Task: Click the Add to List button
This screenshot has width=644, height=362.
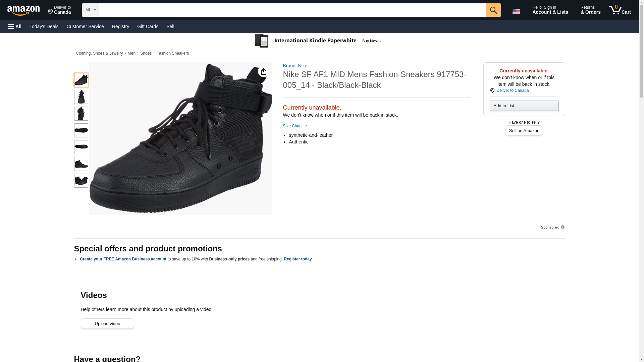Action: coord(524,106)
